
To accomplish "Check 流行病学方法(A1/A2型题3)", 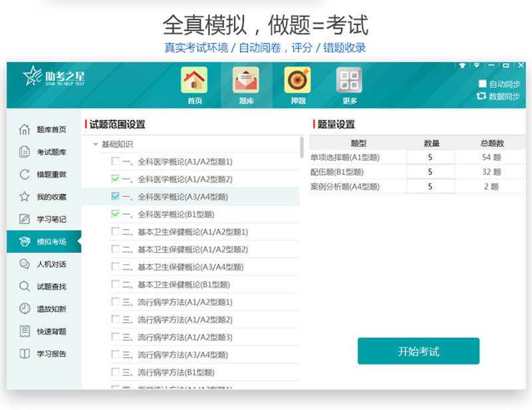I will pos(115,337).
